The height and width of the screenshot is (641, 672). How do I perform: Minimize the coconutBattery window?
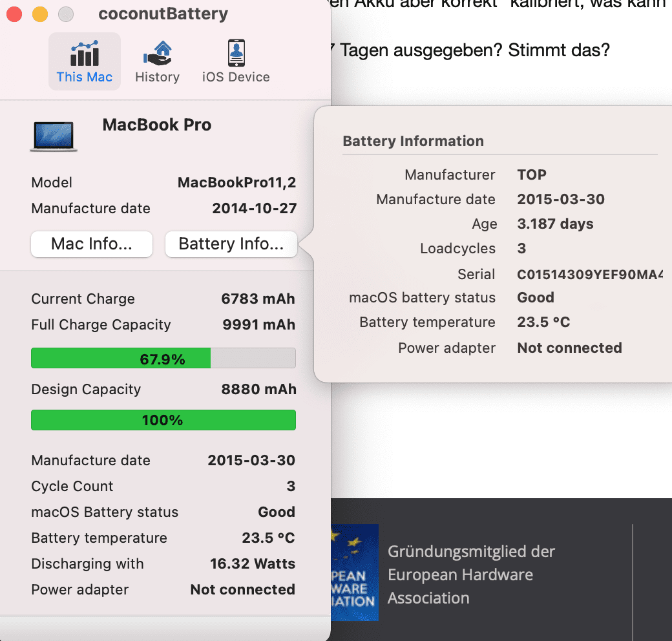coord(40,14)
